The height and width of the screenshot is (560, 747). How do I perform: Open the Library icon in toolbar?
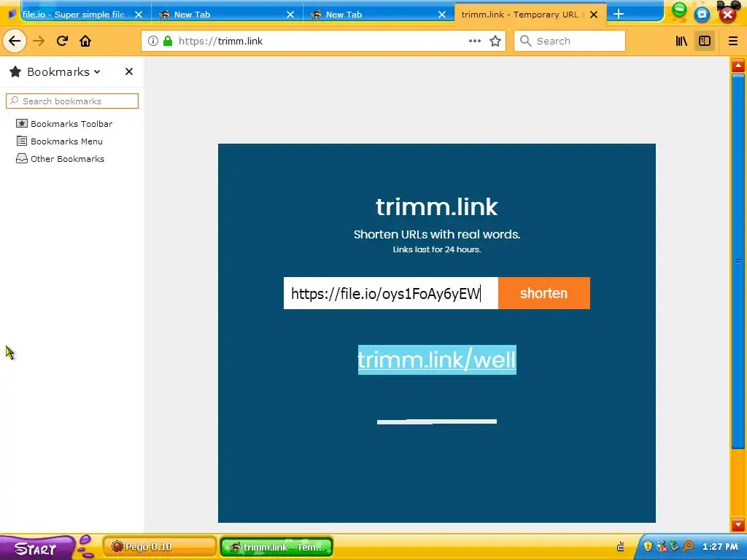coord(681,41)
